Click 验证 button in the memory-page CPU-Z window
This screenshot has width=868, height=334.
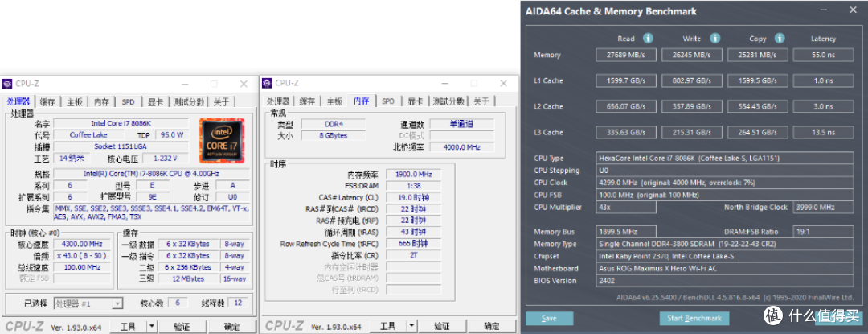click(442, 326)
